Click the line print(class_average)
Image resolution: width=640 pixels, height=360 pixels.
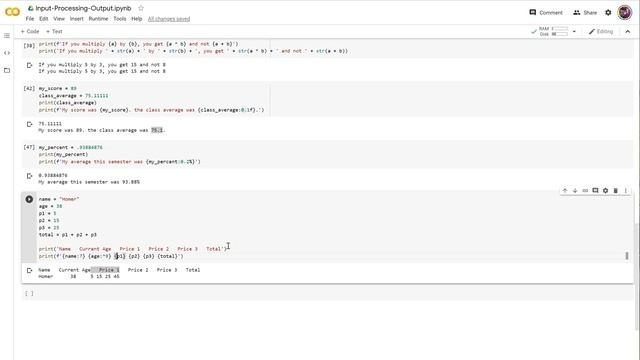(x=68, y=103)
